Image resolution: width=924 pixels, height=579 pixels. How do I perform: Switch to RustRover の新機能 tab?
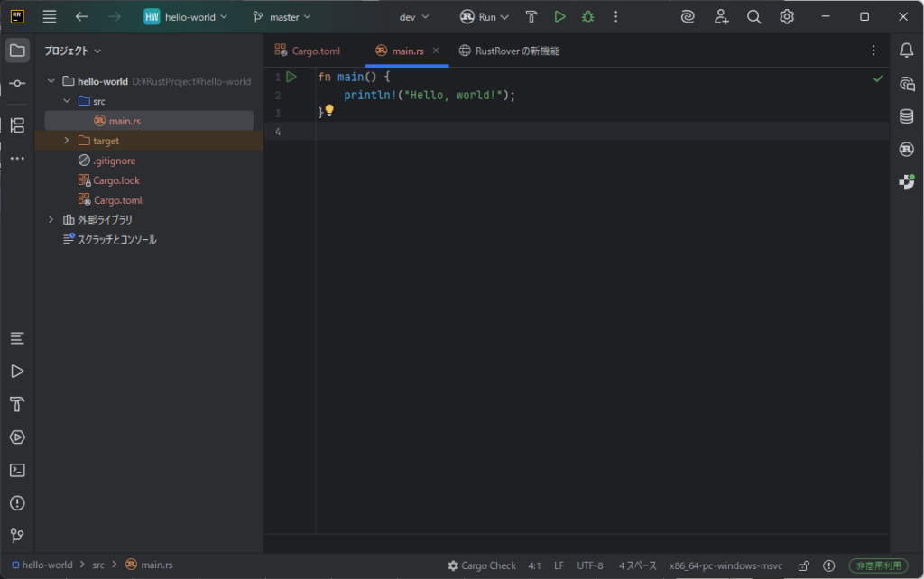coord(509,51)
